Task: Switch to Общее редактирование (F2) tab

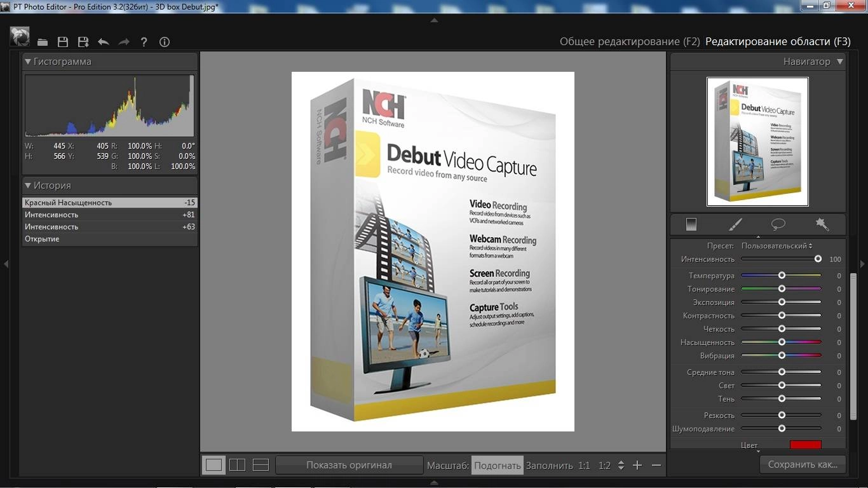Action: (629, 41)
